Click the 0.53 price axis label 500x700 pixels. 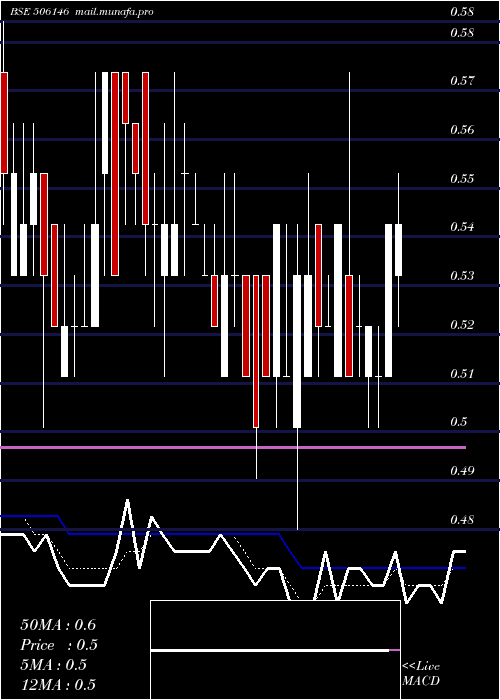click(x=462, y=275)
